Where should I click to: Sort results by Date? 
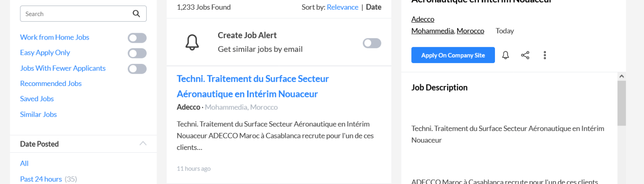(x=374, y=7)
